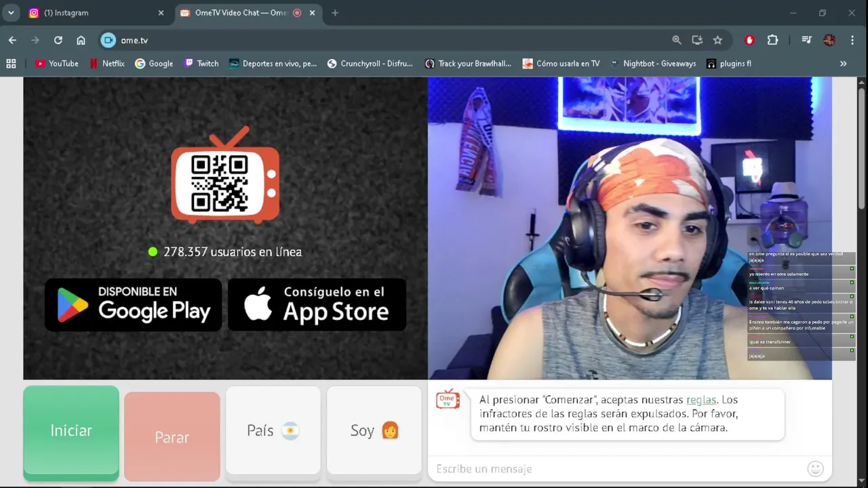This screenshot has width=868, height=488.
Task: Click the OmeTV avatar icon in chat
Action: coord(448,400)
